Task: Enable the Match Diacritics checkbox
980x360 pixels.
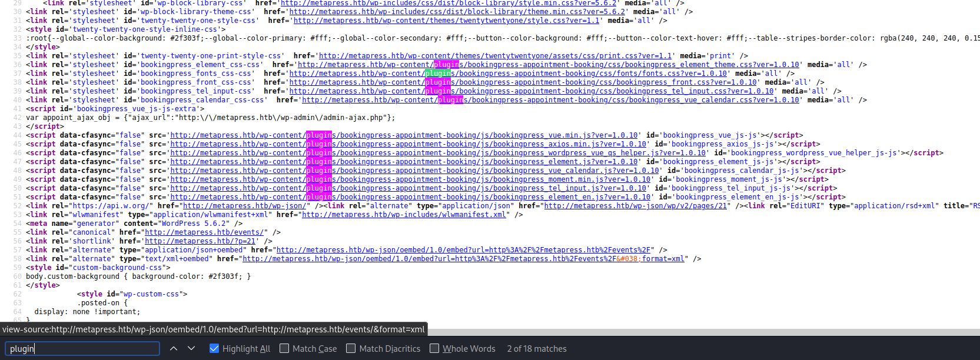Action: pos(351,348)
